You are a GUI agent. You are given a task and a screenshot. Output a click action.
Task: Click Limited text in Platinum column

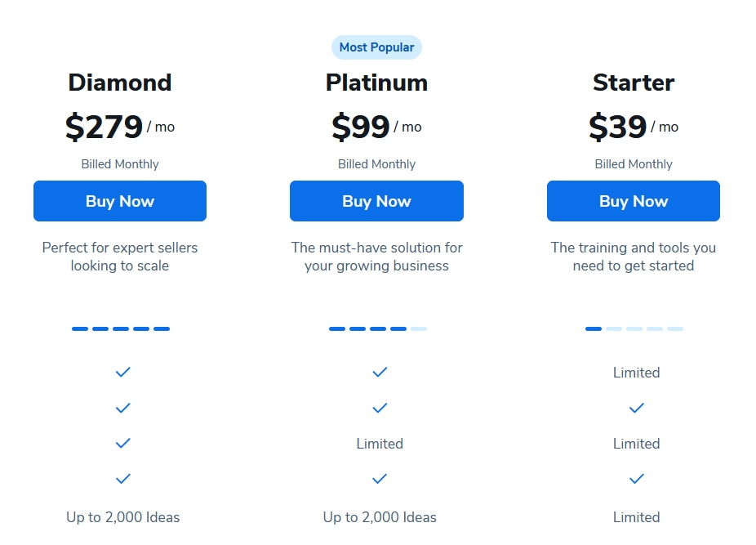coord(380,444)
